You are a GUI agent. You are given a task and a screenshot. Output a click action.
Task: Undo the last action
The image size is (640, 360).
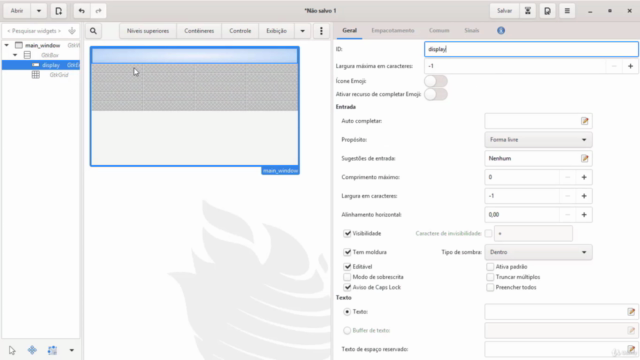(x=82, y=11)
